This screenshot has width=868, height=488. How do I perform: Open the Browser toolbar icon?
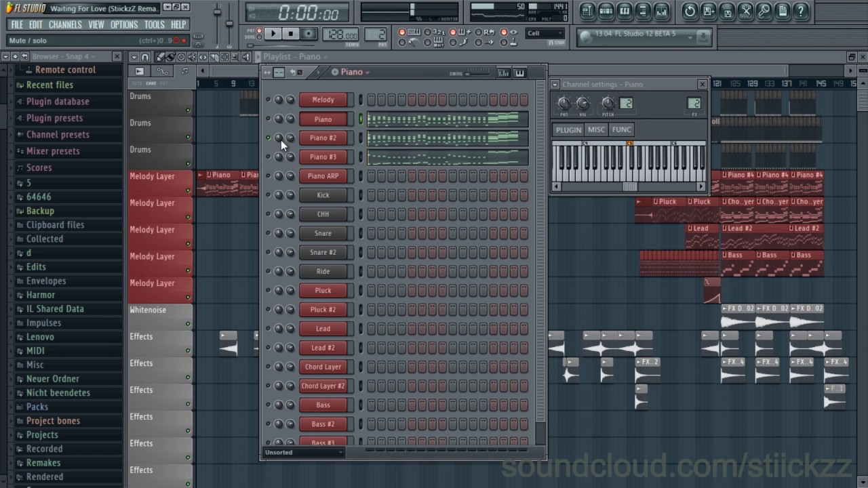[643, 12]
